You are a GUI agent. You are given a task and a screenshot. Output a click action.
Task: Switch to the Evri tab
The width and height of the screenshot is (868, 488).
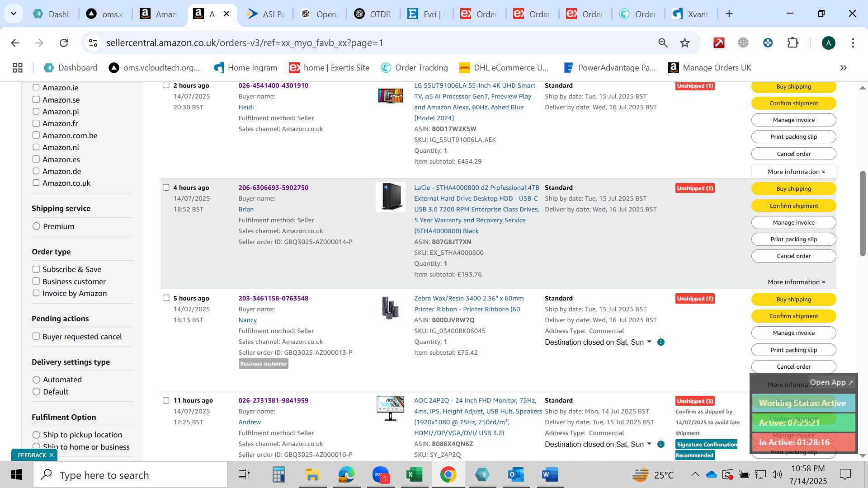pos(426,14)
